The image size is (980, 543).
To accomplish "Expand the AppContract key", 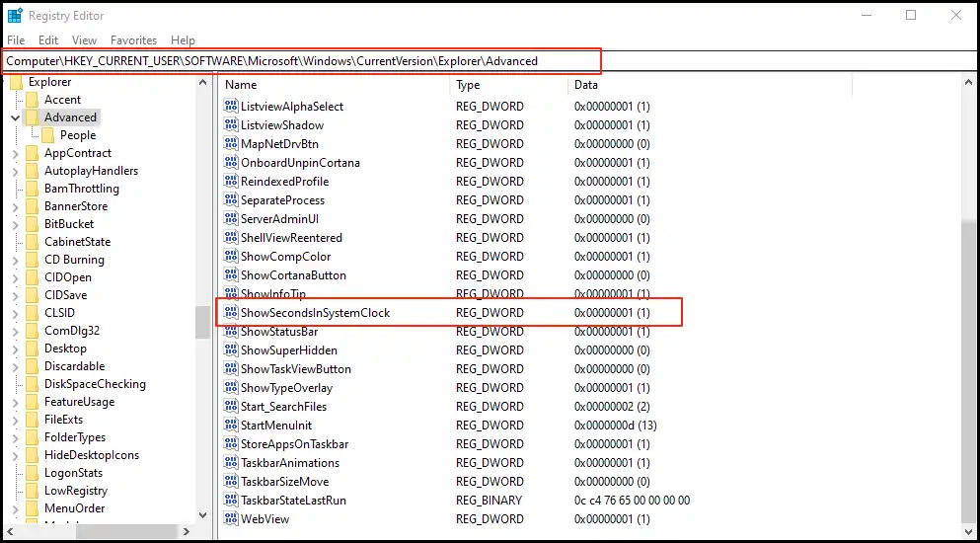I will [15, 153].
